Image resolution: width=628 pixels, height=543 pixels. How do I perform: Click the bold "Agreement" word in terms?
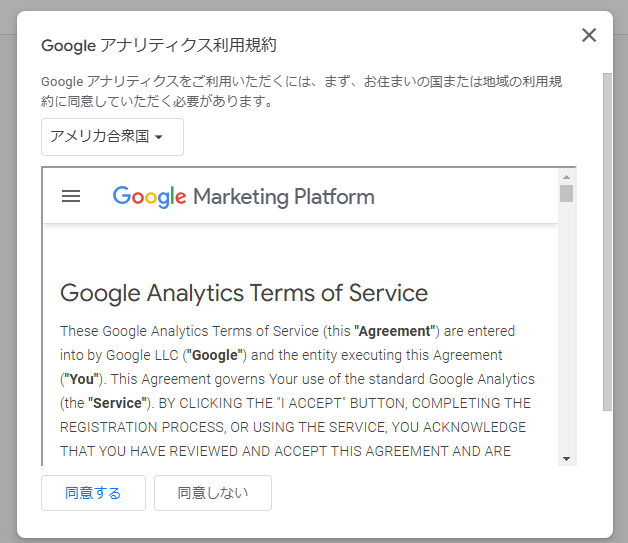(395, 330)
